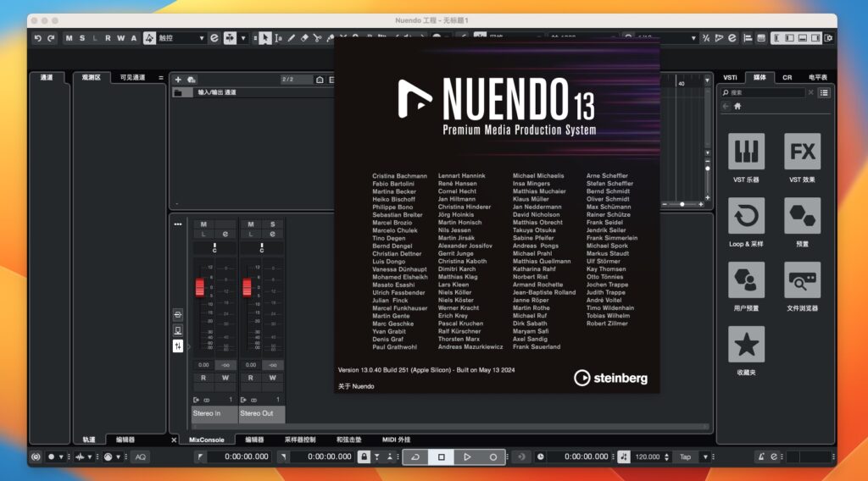Toggle the AQ button in transport
Viewport: 868px width, 481px height.
pyautogui.click(x=141, y=456)
